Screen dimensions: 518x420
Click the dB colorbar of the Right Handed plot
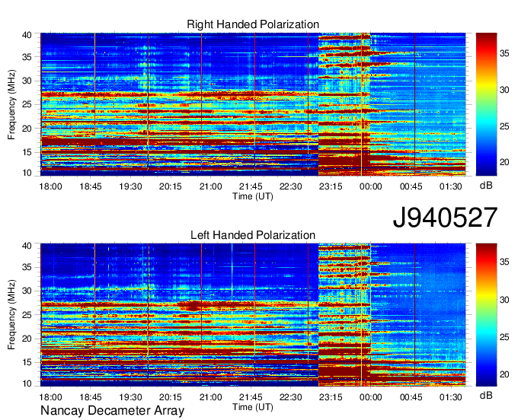click(486, 104)
